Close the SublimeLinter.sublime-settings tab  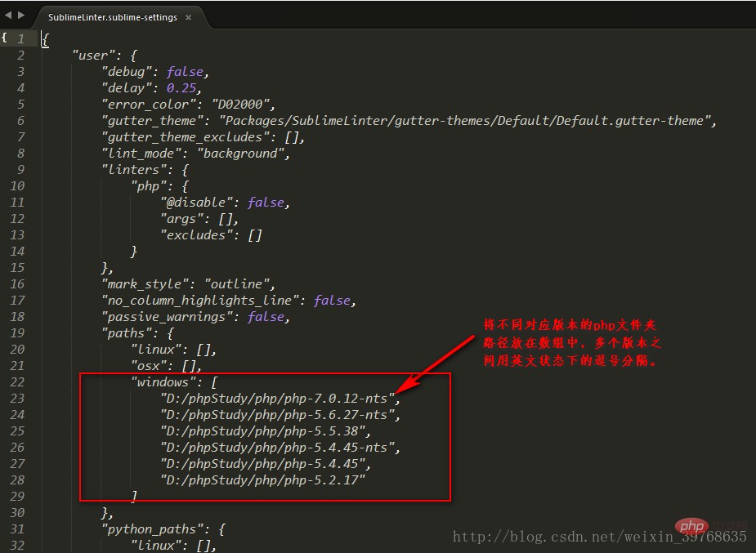click(189, 18)
